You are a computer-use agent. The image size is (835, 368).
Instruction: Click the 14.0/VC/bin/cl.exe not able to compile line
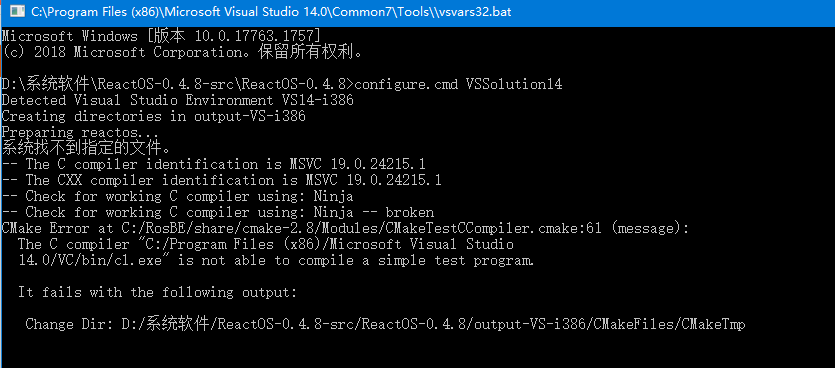276,260
